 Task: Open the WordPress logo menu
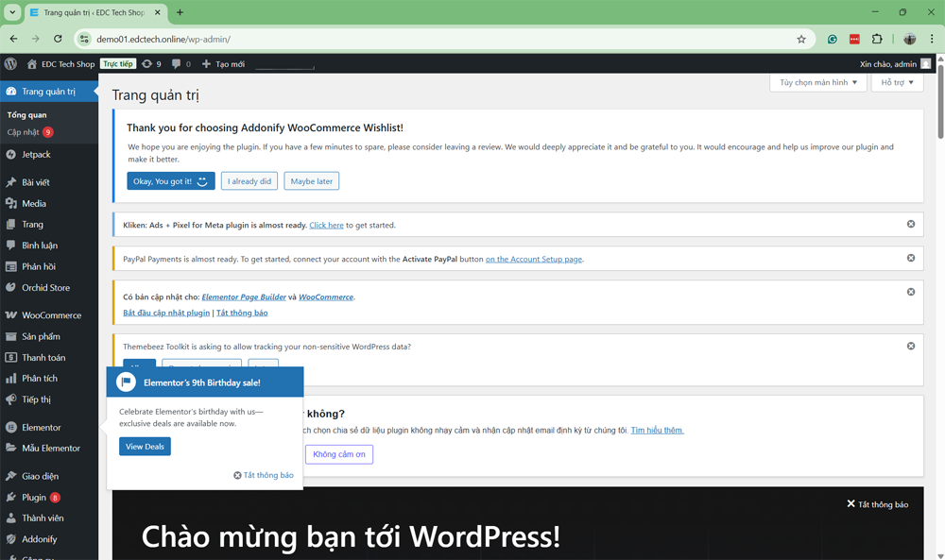pyautogui.click(x=10, y=64)
